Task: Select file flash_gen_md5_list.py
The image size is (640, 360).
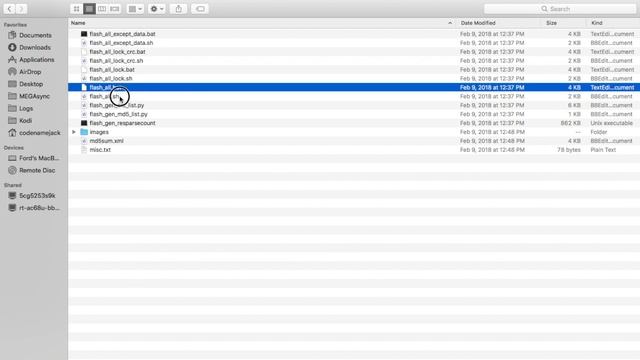Action: point(118,114)
